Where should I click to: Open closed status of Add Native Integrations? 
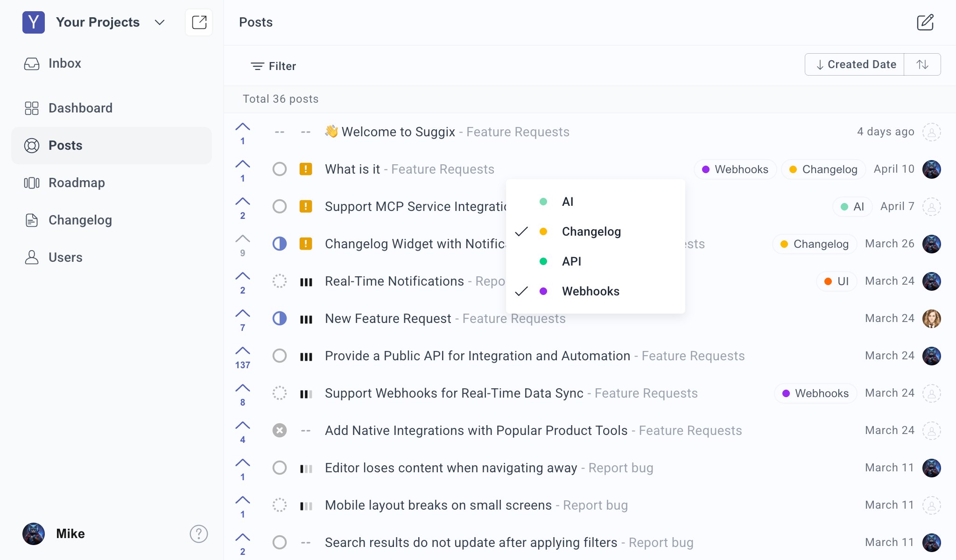pyautogui.click(x=280, y=430)
